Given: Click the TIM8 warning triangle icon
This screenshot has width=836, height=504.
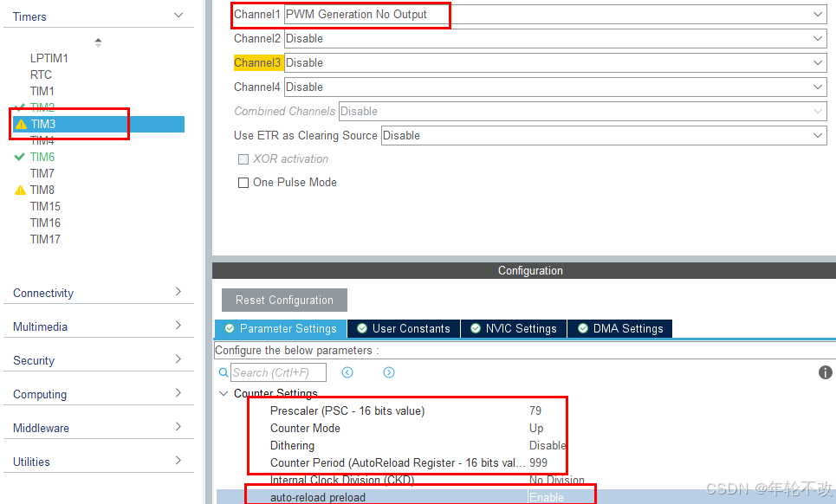Looking at the screenshot, I should click(21, 191).
